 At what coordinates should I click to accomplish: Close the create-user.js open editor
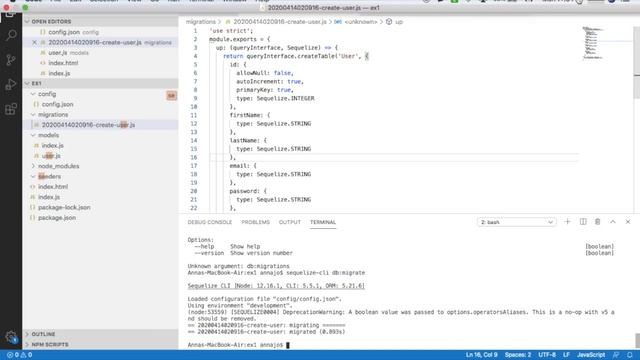pyautogui.click(x=34, y=42)
